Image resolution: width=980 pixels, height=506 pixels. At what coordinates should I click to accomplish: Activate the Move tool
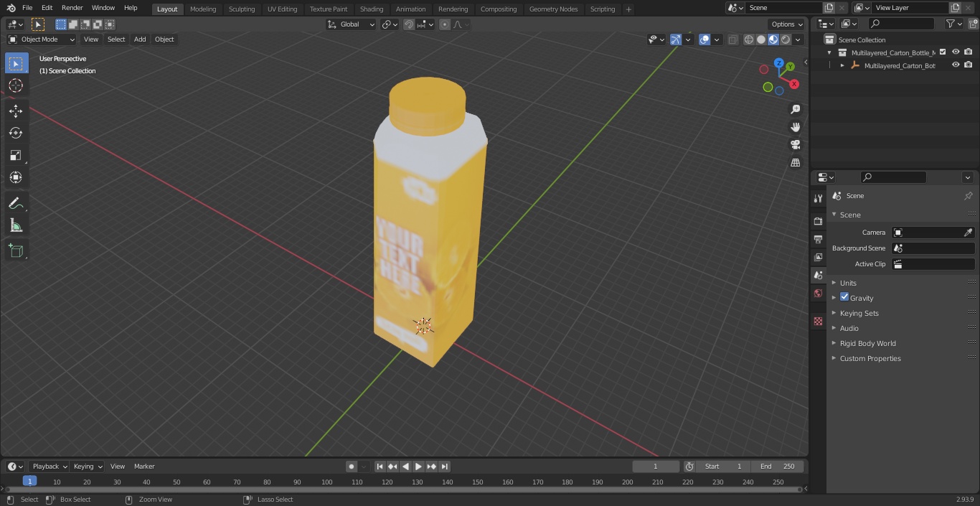16,111
